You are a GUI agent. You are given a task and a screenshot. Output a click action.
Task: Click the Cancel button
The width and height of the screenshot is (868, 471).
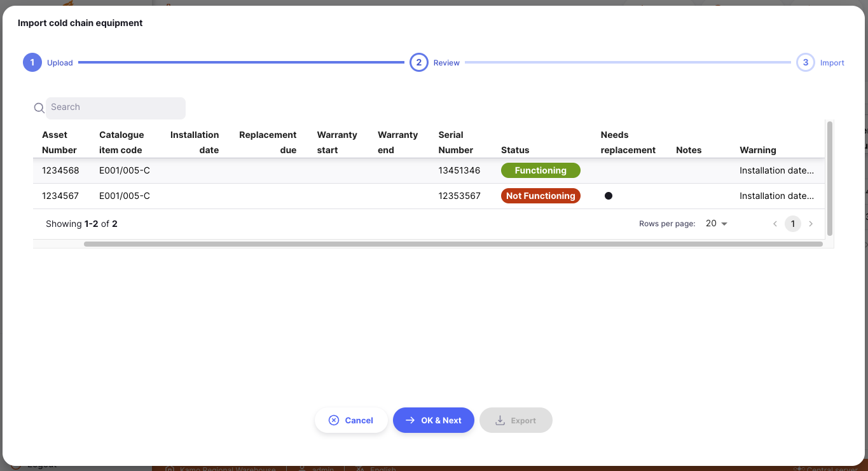tap(351, 420)
